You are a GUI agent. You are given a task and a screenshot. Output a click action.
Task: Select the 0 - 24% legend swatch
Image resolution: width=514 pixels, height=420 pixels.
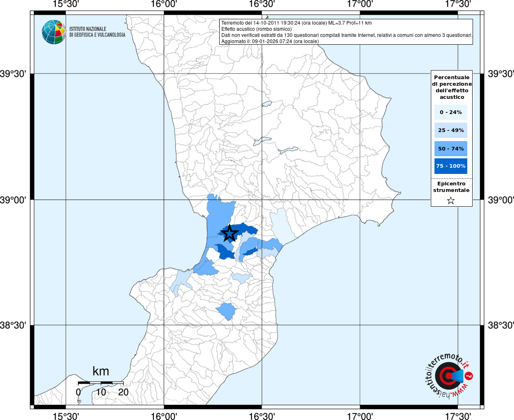pos(451,112)
